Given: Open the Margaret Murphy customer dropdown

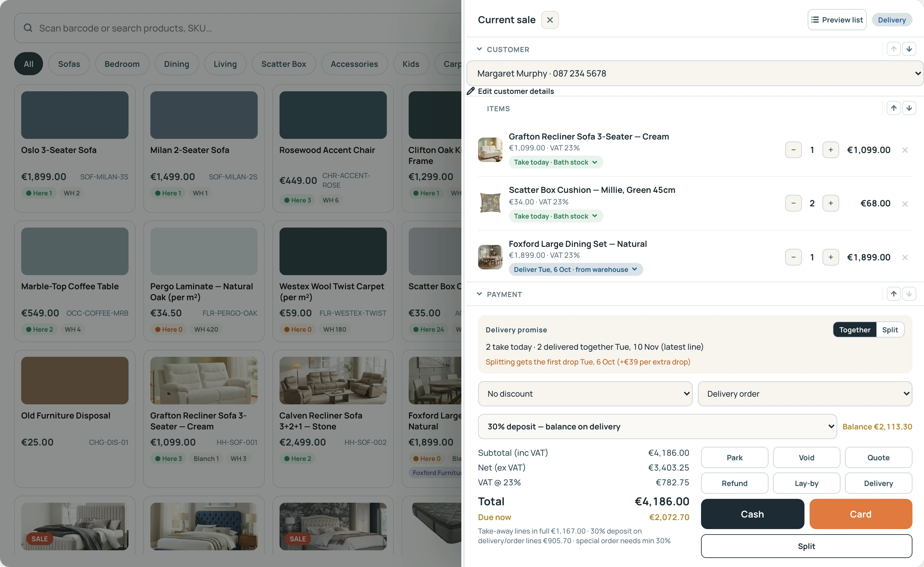Looking at the screenshot, I should coord(695,74).
